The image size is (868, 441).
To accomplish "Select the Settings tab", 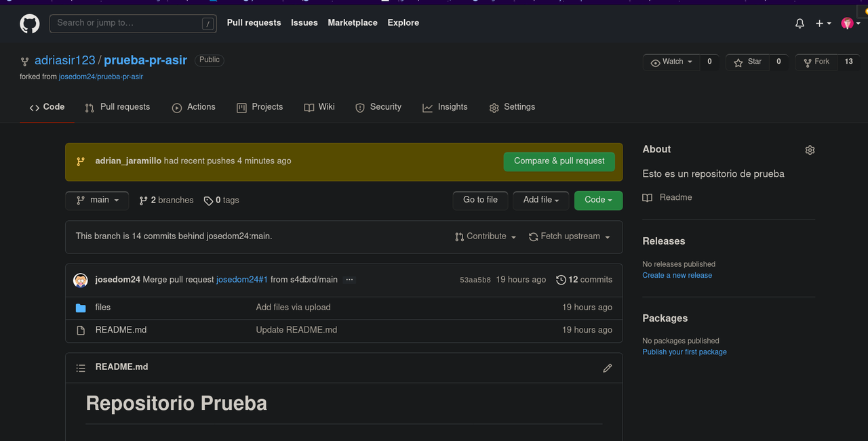I will [512, 107].
